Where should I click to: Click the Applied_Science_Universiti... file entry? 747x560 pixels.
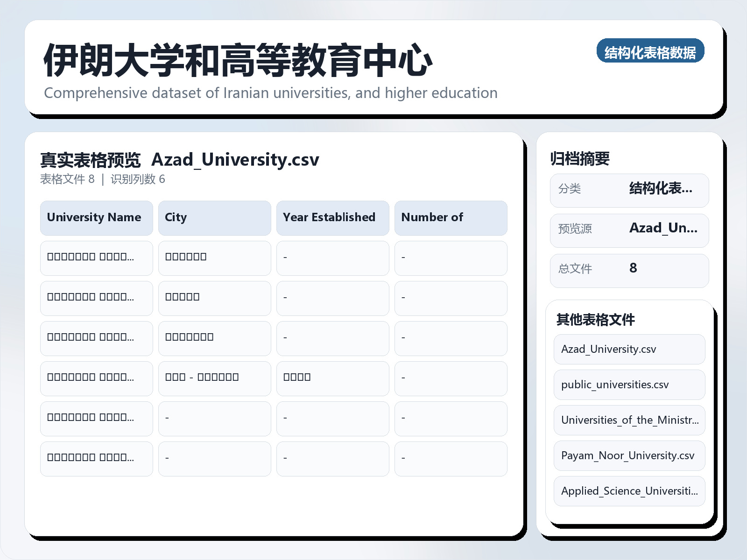[629, 491]
